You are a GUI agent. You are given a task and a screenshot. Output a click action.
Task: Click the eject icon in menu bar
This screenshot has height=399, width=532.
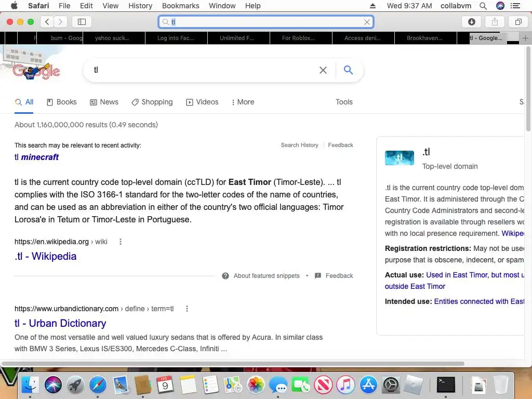pyautogui.click(x=373, y=6)
